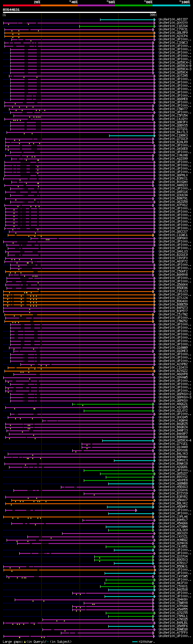
Task: Select hit label UniRef100_Q659C4-2
Action: coord(175,62)
